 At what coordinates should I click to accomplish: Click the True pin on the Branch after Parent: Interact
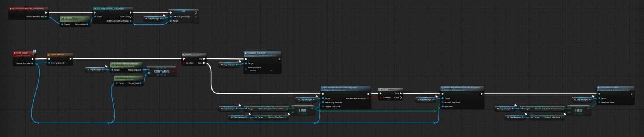pyautogui.click(x=204, y=59)
